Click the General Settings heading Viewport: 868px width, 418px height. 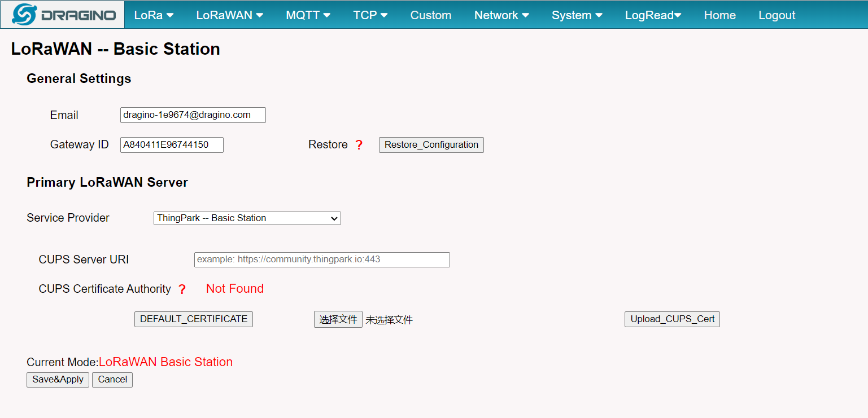[x=79, y=78]
